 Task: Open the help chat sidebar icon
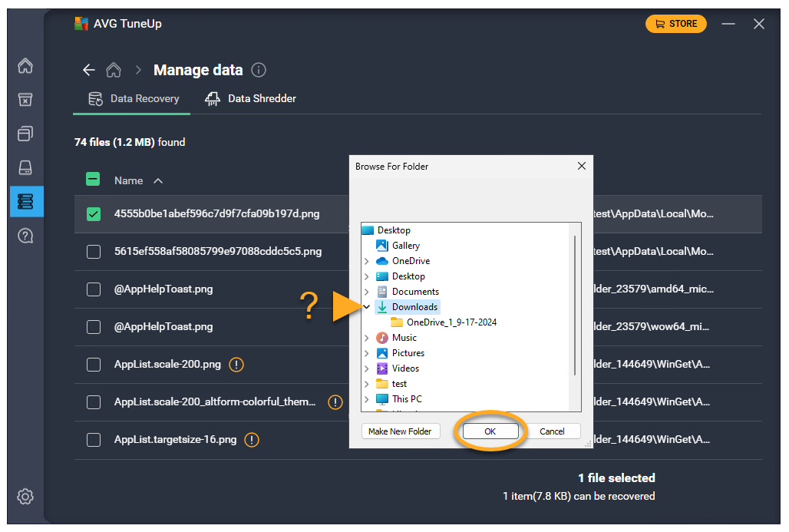tap(25, 236)
